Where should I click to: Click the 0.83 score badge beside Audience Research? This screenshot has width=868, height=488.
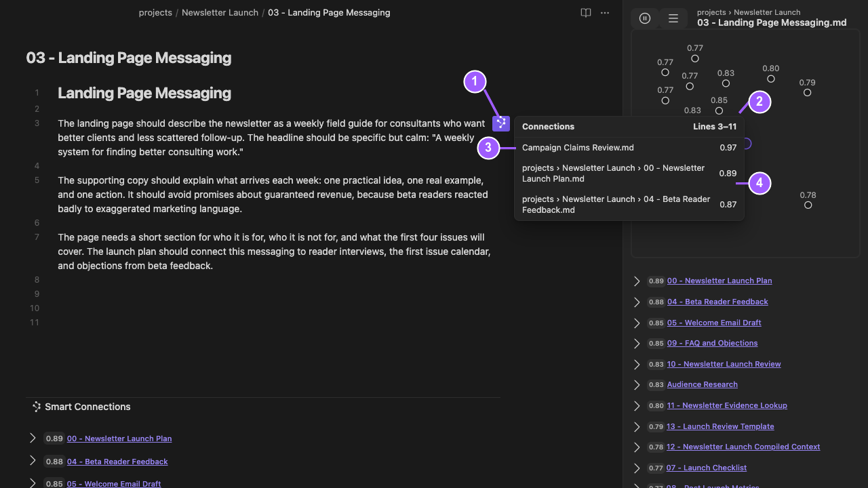tap(656, 385)
